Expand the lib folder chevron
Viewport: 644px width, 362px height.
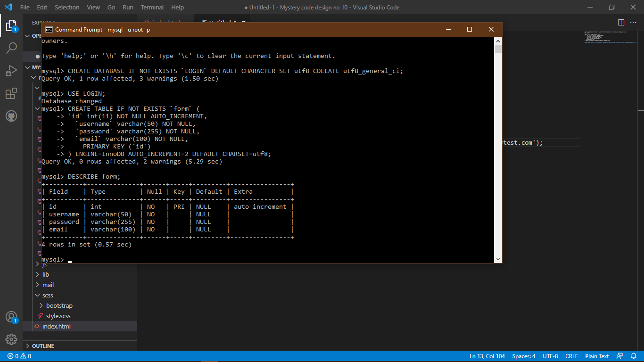pyautogui.click(x=38, y=274)
